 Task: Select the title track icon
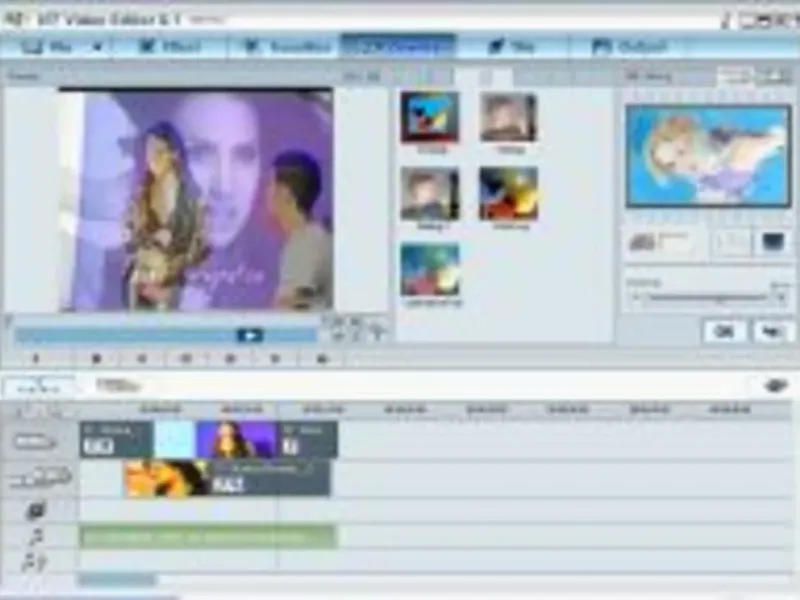click(x=36, y=510)
